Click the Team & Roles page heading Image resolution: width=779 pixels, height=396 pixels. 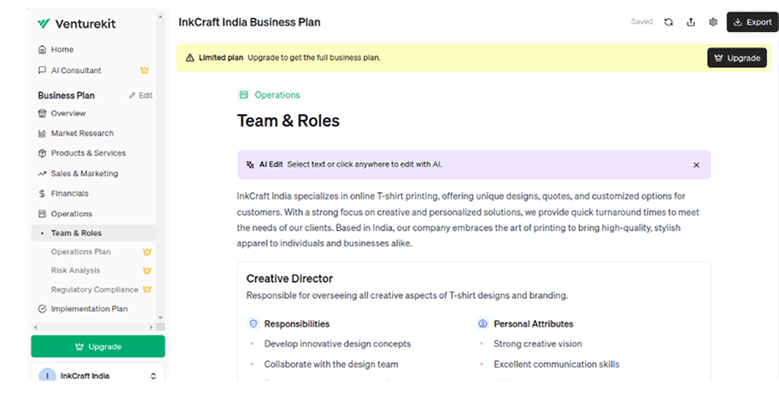(x=288, y=121)
